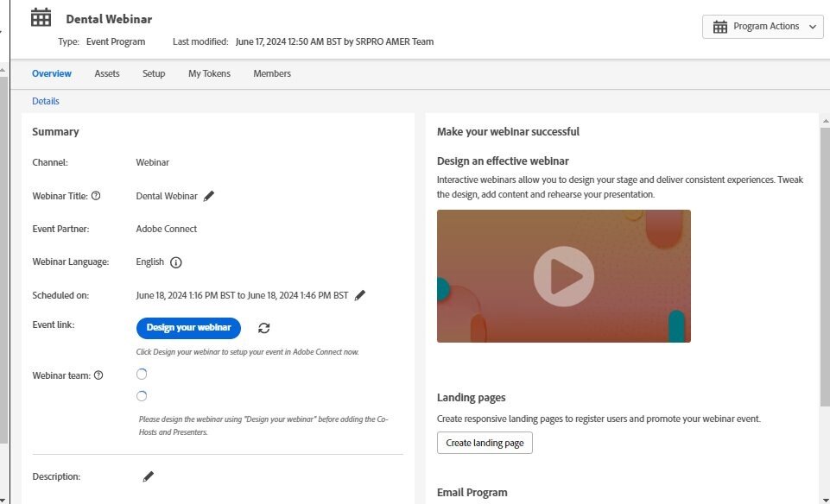
Task: Refresh the event link status
Action: [263, 329]
